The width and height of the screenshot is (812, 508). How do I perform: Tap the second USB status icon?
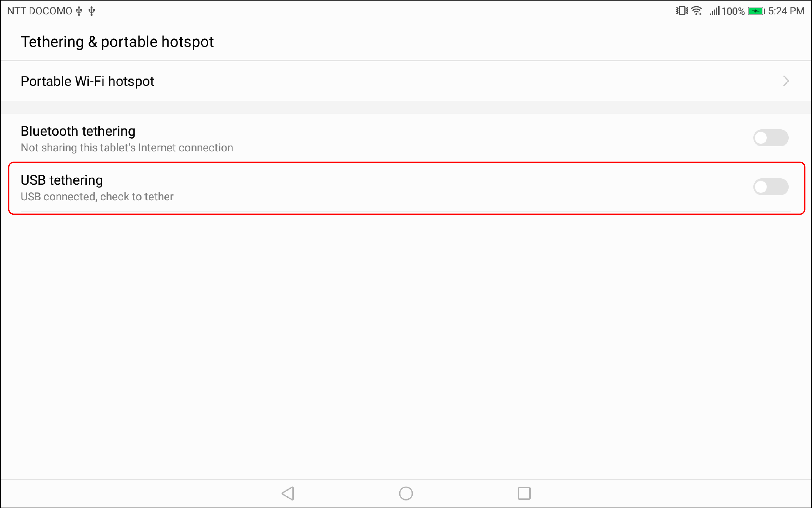point(92,11)
